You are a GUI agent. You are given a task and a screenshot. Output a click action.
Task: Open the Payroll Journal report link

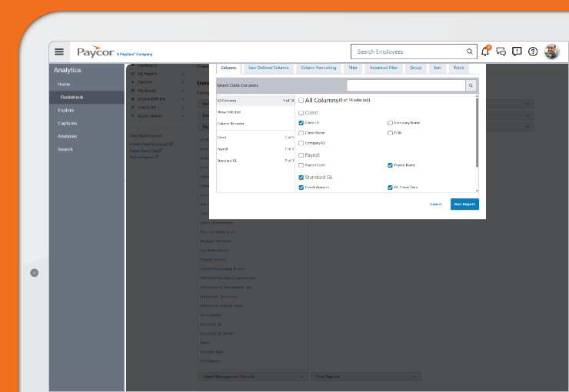click(213, 260)
